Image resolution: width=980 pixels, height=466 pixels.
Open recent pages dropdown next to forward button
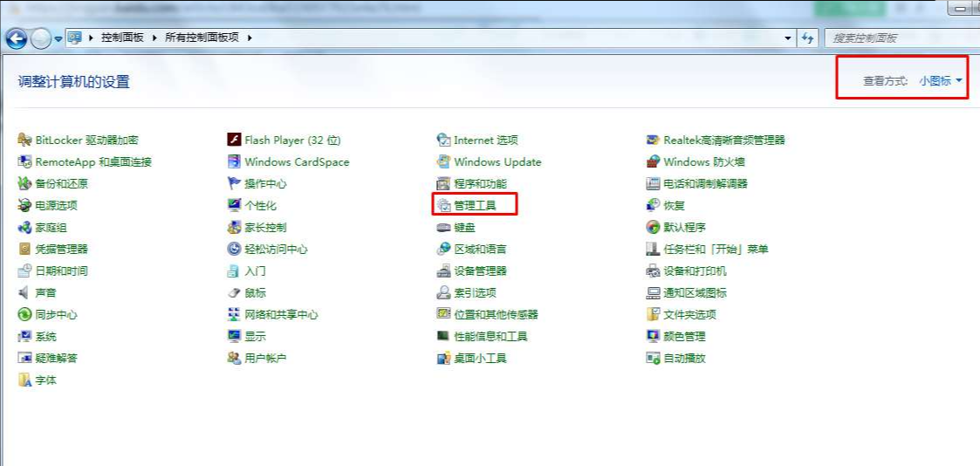[x=58, y=38]
